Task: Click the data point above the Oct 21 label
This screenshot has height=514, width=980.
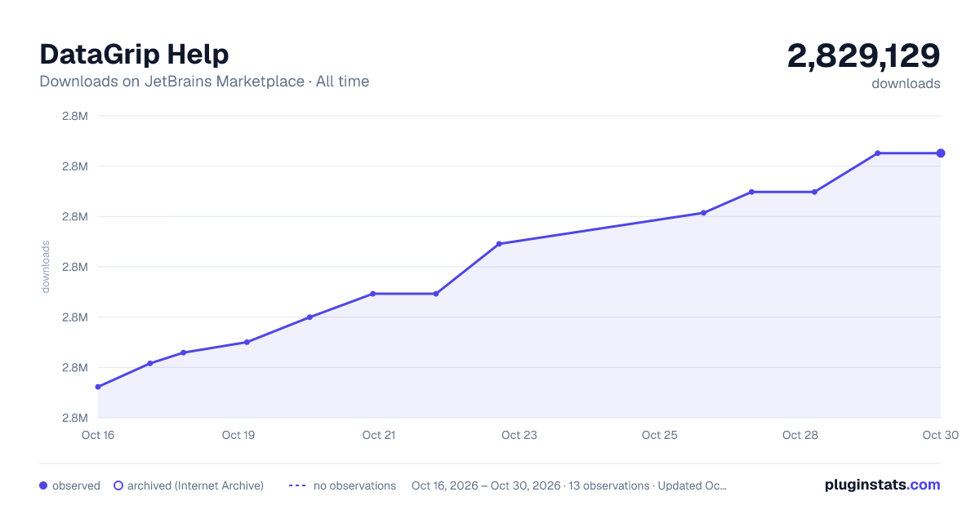Action: (372, 294)
